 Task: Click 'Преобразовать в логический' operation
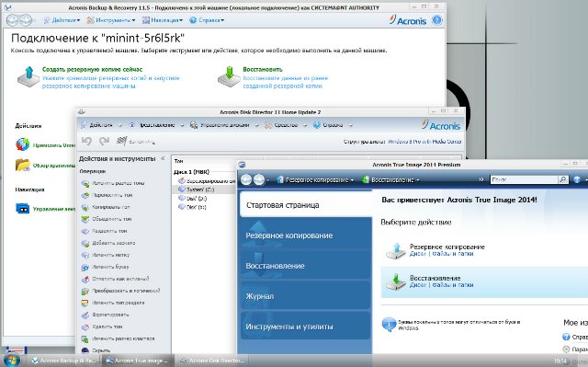coord(126,291)
